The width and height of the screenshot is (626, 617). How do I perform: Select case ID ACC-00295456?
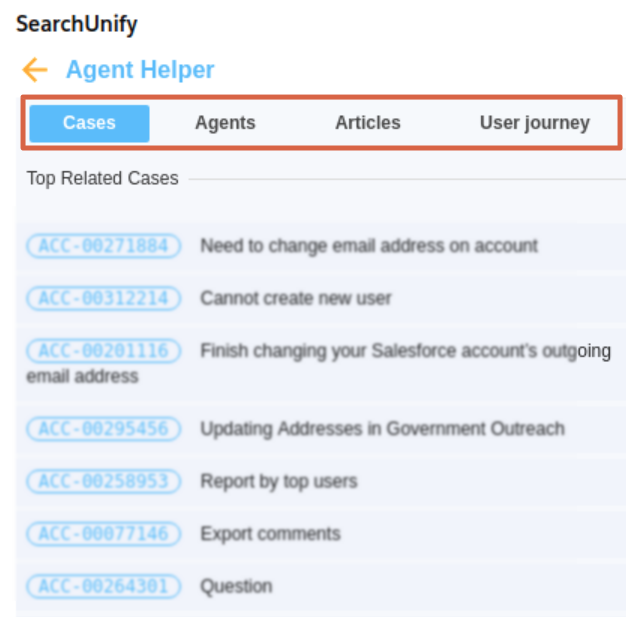click(x=104, y=429)
